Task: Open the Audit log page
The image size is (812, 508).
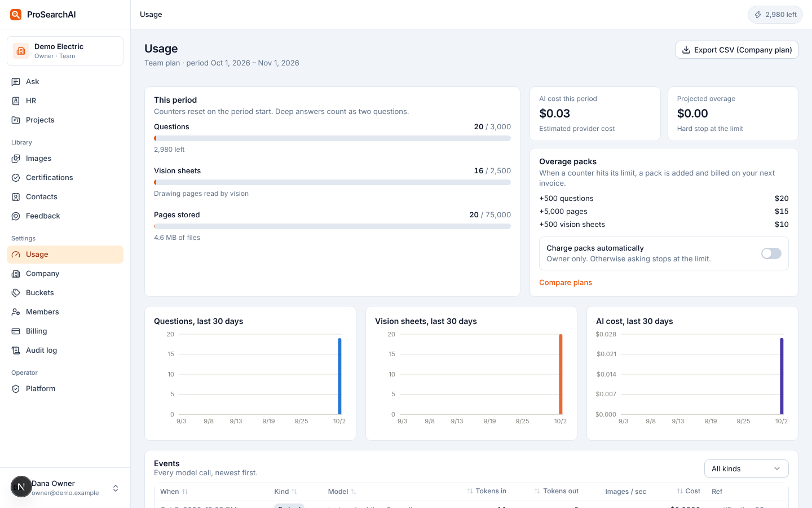Action: coord(65,351)
